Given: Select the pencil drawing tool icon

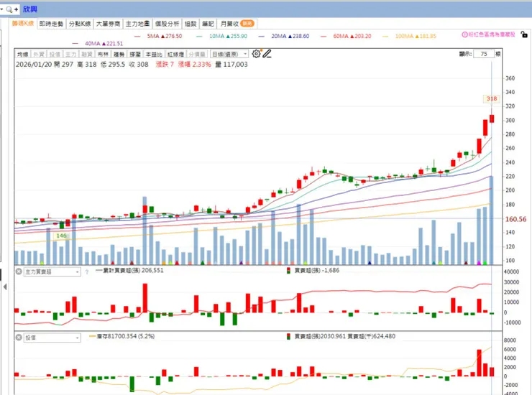Looking at the screenshot, I should (x=267, y=54).
